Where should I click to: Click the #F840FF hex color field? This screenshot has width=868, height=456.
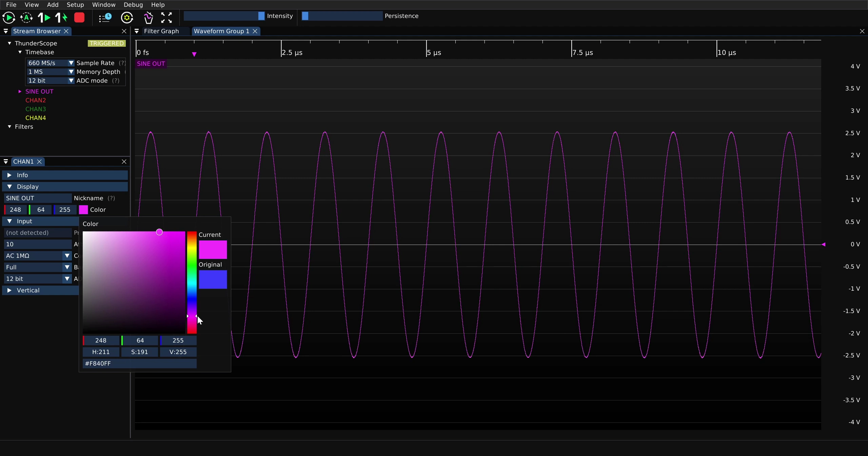[140, 364]
